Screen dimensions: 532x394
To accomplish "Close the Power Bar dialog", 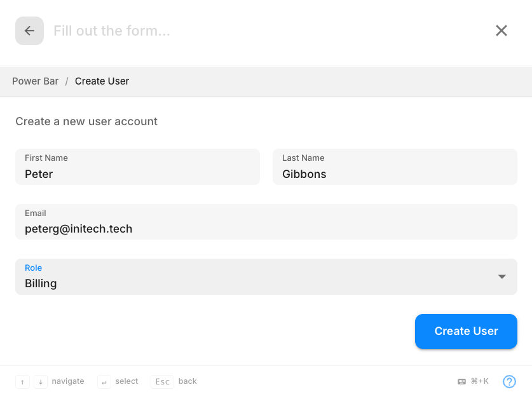I will (x=501, y=31).
